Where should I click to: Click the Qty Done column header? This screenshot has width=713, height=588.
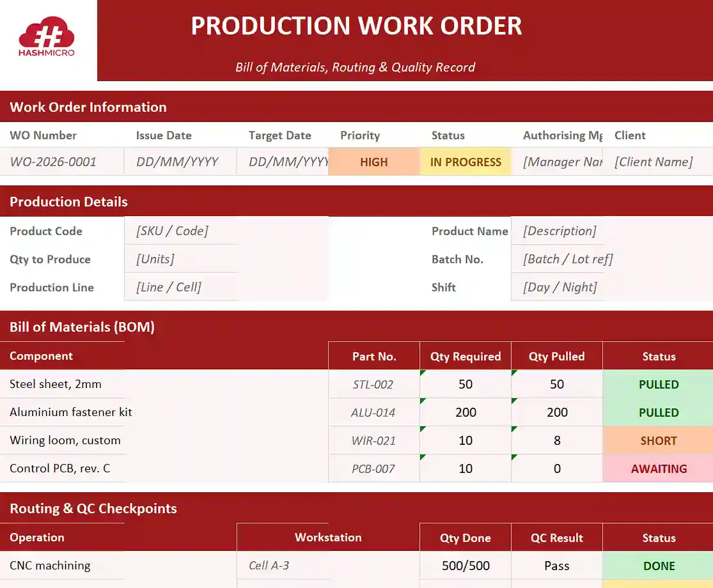(x=466, y=538)
